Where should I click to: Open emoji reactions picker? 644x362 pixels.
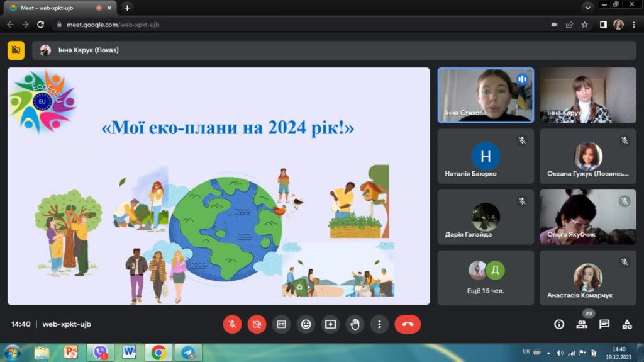pyautogui.click(x=306, y=324)
